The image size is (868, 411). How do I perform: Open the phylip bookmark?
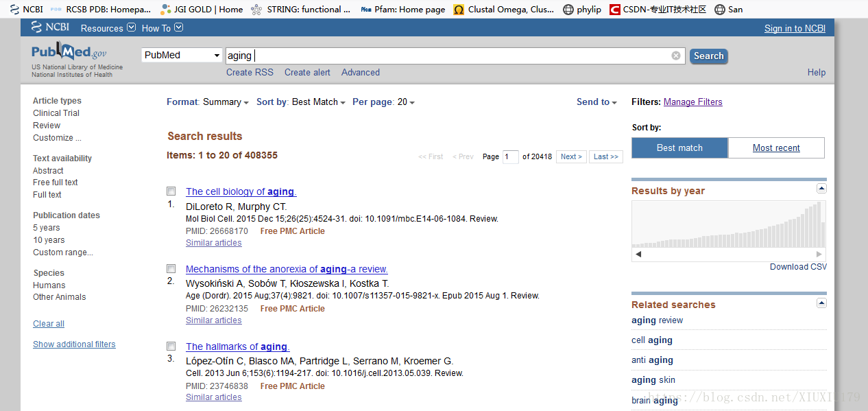tap(581, 10)
